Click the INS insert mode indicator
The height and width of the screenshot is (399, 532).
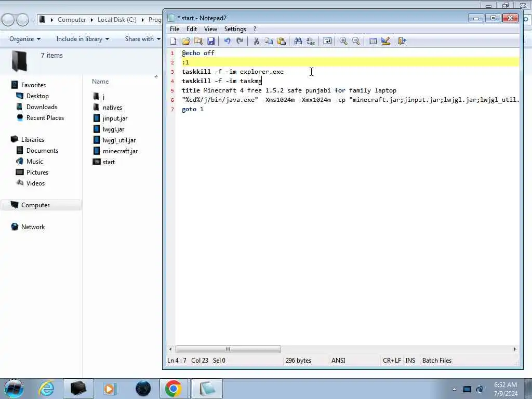click(x=410, y=361)
